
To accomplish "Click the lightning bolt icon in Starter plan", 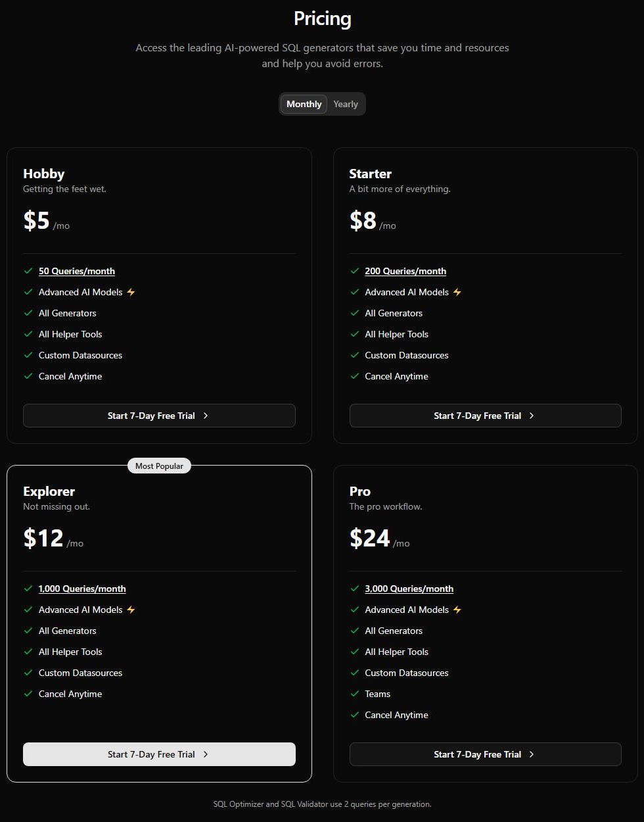I will 457,292.
